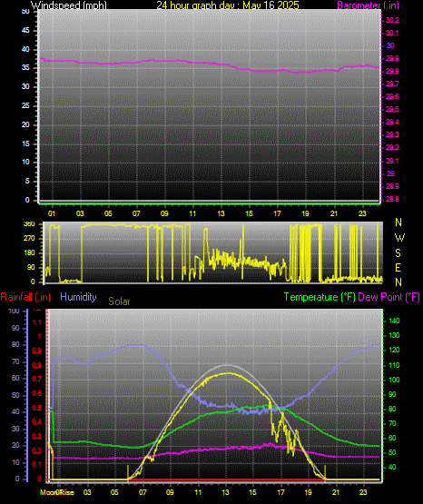Click the 30.2 barometer scale value

[392, 20]
